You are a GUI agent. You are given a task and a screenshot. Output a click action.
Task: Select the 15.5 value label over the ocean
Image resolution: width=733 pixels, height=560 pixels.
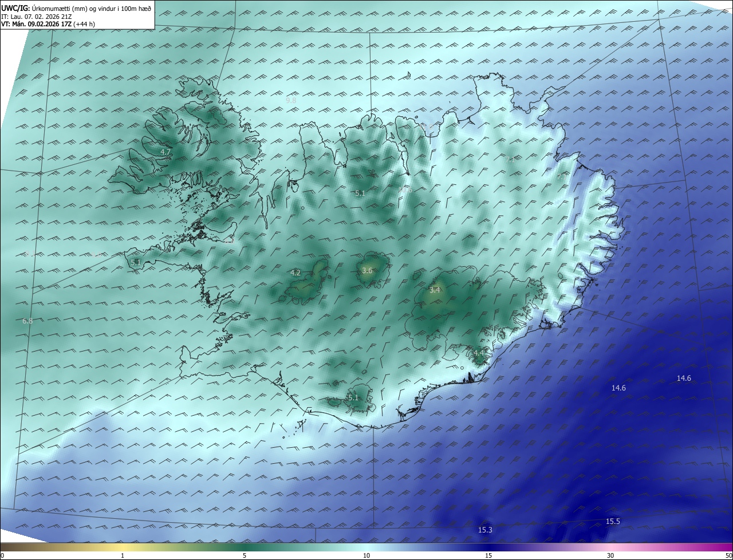(613, 522)
